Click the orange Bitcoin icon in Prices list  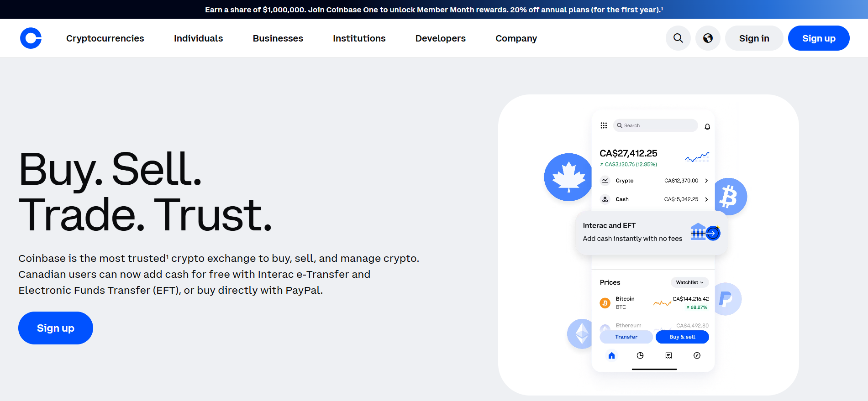[x=605, y=303]
